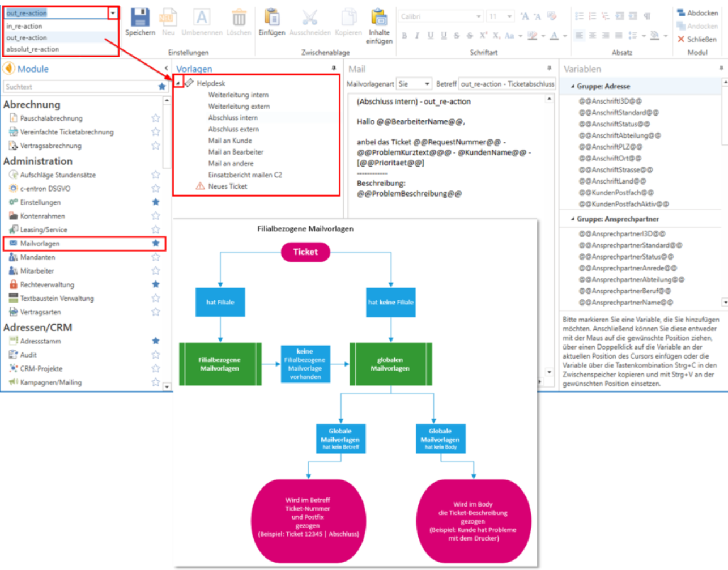This screenshot has width=728, height=570.
Task: Click the Abdocken icon
Action: (681, 12)
